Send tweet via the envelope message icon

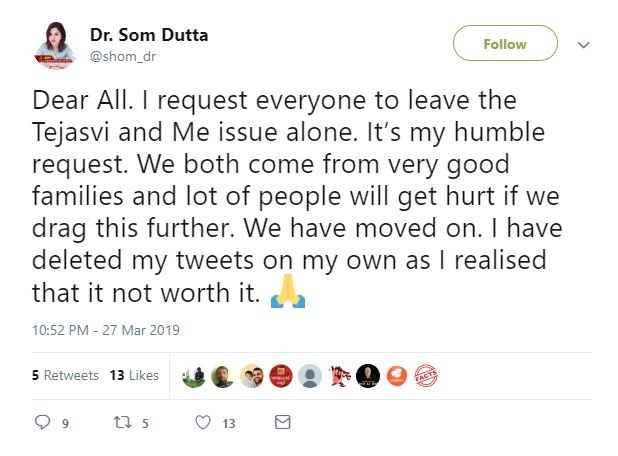point(282,423)
